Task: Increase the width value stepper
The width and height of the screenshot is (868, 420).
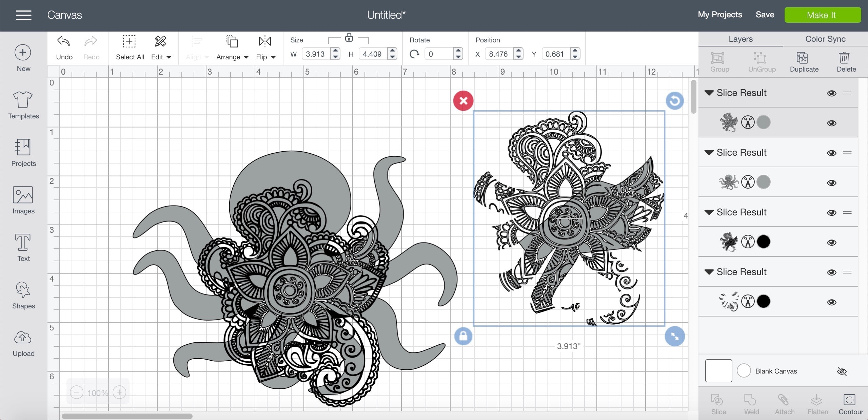Action: point(335,51)
